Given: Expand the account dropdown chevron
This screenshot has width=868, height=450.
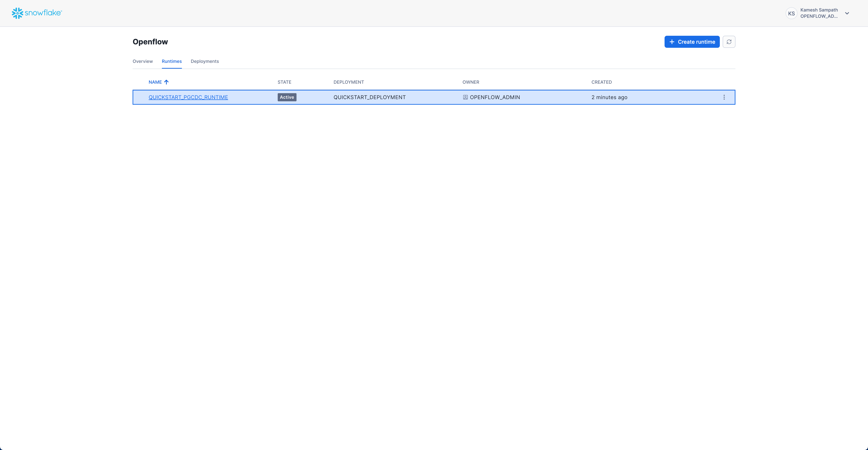Looking at the screenshot, I should tap(847, 14).
